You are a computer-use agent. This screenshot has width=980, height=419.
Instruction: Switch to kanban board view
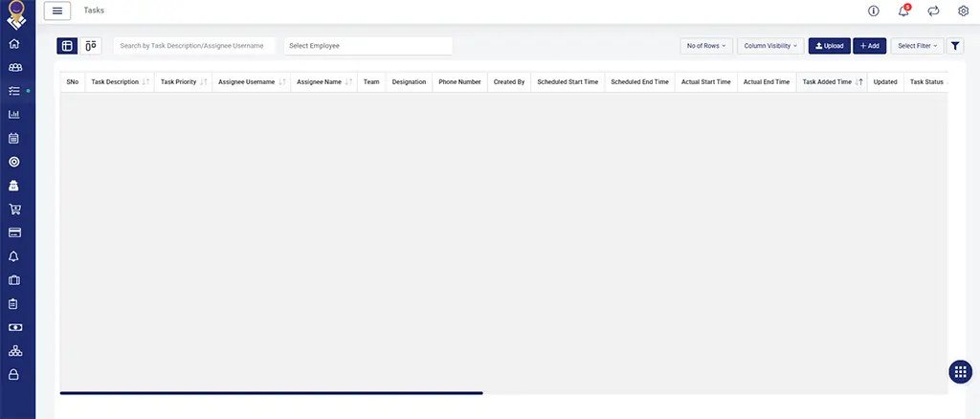pos(91,46)
